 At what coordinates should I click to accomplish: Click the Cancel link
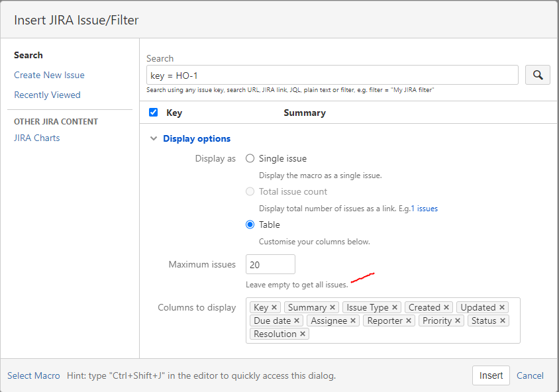tap(530, 375)
